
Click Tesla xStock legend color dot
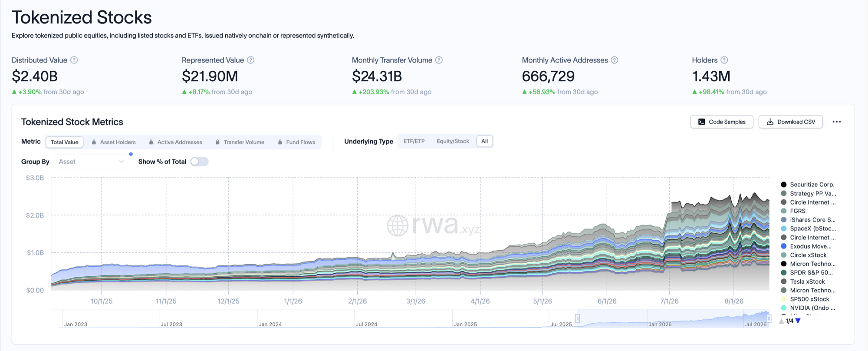pos(784,281)
